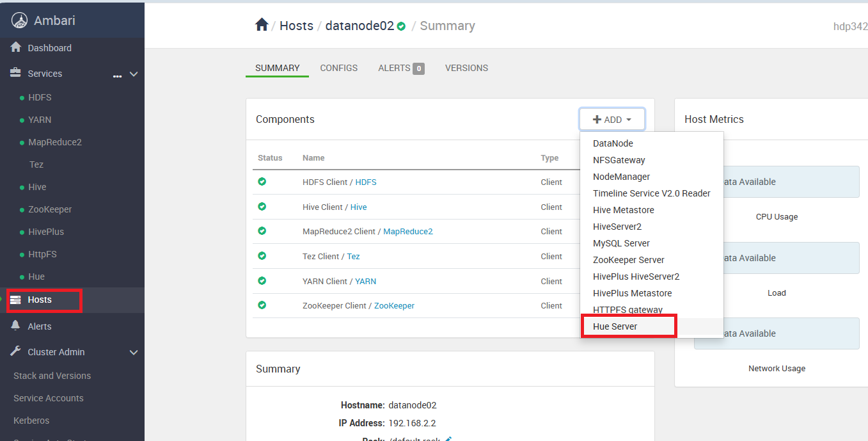Open Dashboard from the sidebar
868x441 pixels.
(49, 48)
